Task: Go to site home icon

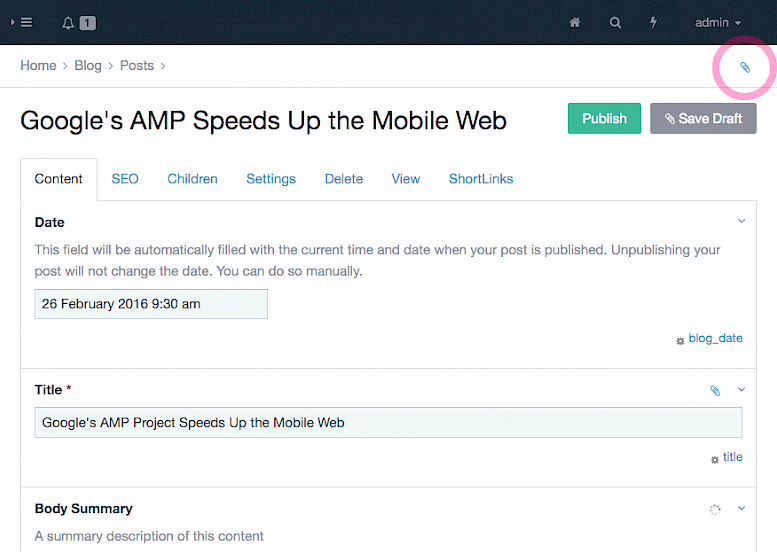Action: click(x=575, y=22)
